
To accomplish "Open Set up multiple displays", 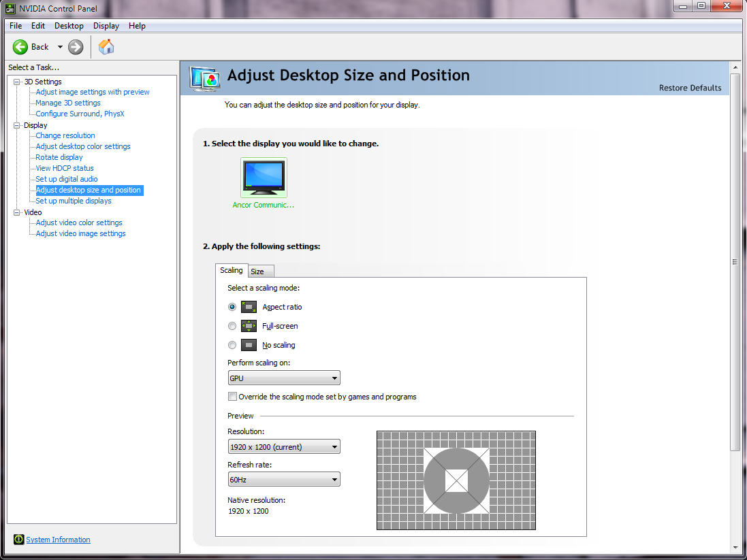I will tap(74, 201).
